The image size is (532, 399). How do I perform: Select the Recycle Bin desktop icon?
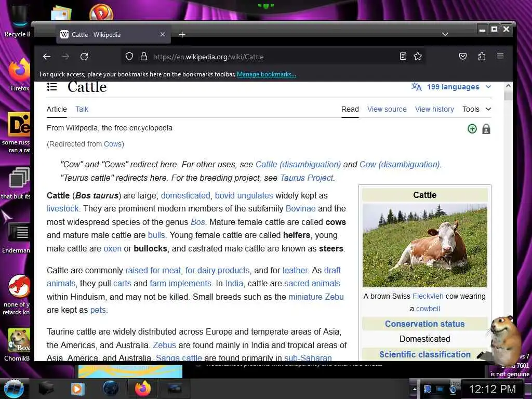tap(17, 21)
